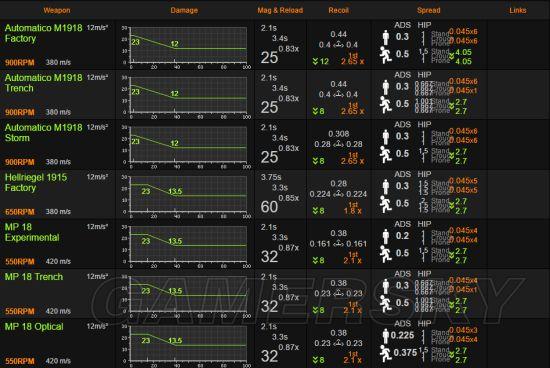The height and width of the screenshot is (368, 550).
Task: Click 0.375 moving spread in MP 18 Optical row
Action: click(405, 353)
